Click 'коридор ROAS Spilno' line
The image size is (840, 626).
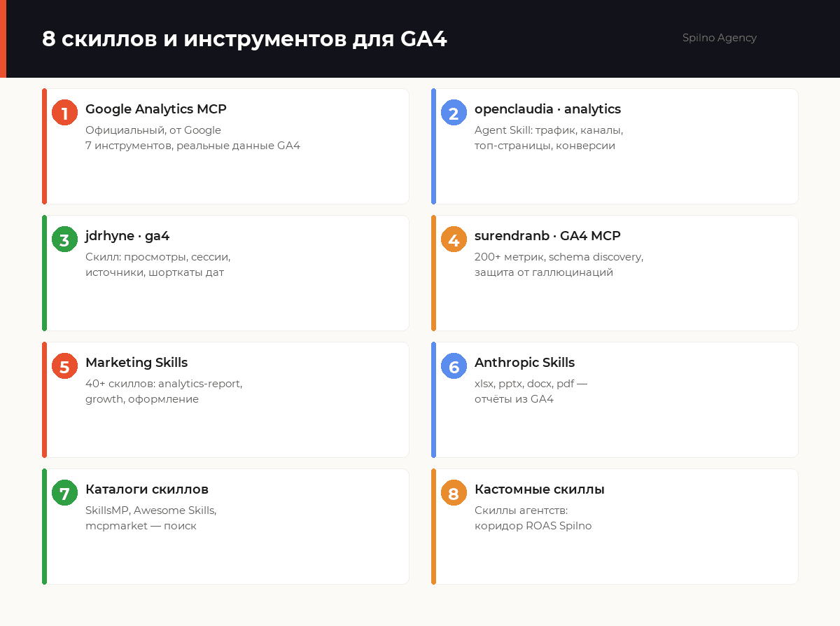pyautogui.click(x=533, y=526)
